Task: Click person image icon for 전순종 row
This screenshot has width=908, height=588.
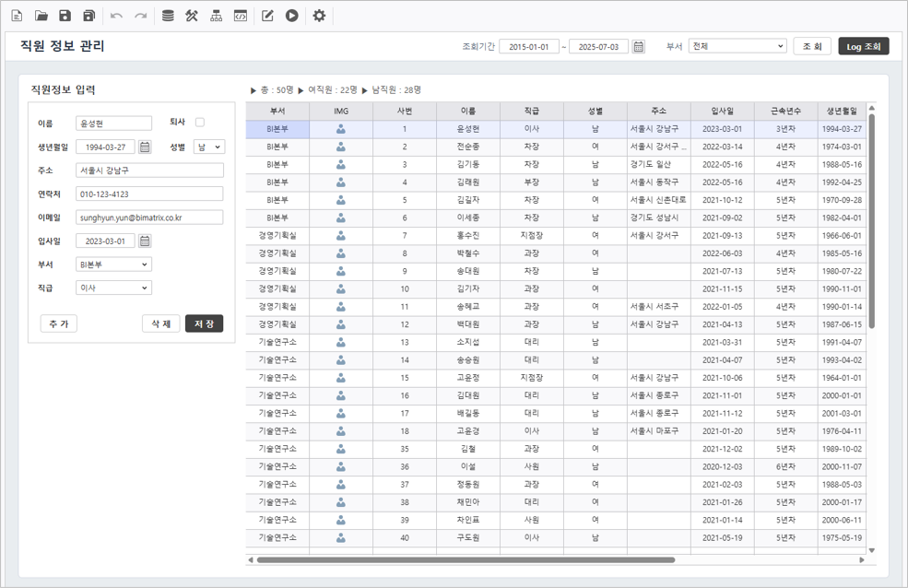Action: (341, 147)
